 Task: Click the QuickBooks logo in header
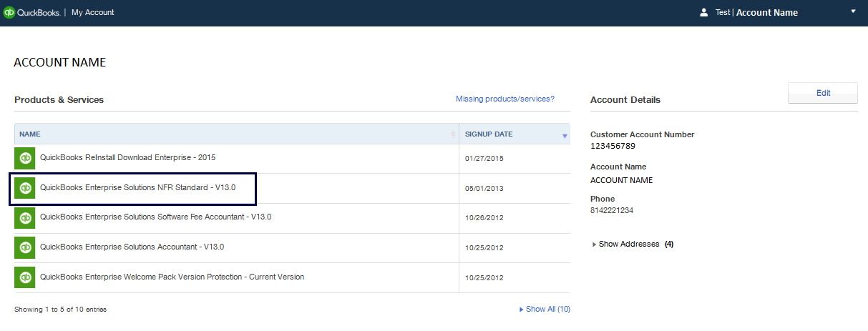[31, 12]
